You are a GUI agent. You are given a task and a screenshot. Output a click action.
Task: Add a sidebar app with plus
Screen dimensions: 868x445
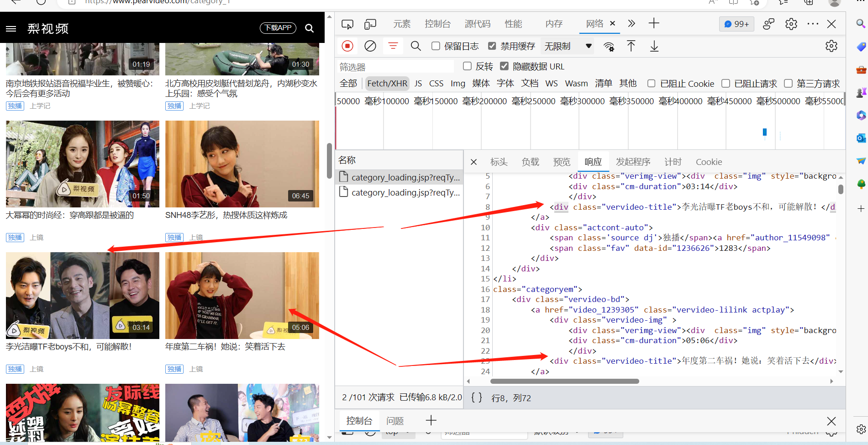[x=861, y=209]
